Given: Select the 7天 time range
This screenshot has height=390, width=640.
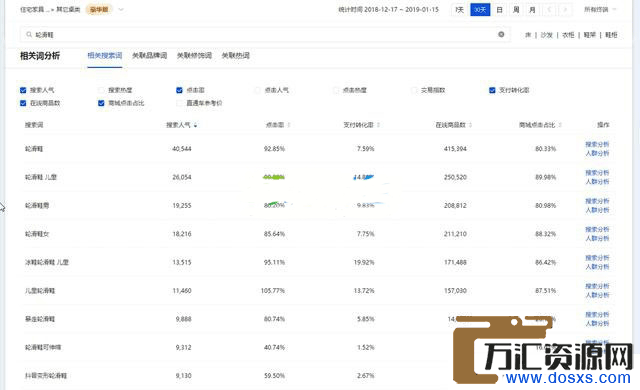Looking at the screenshot, I should 460,10.
